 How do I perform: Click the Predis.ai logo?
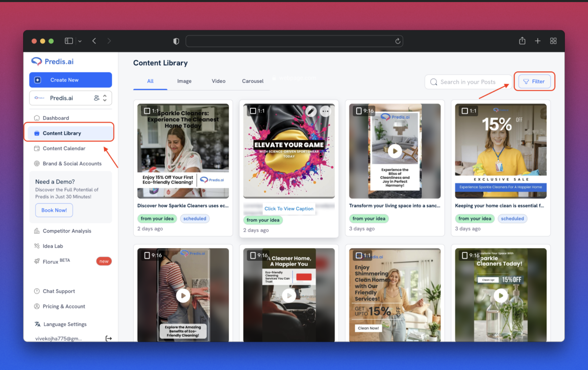coord(52,61)
